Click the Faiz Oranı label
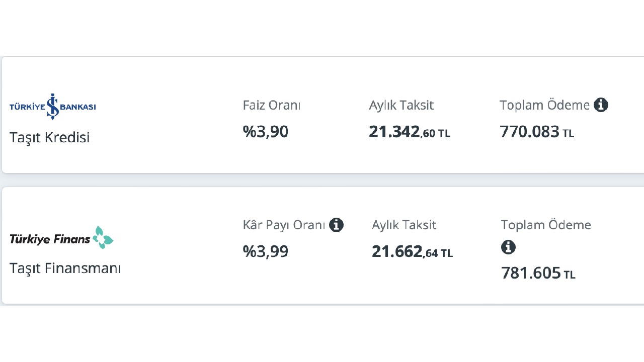This screenshot has width=644, height=362. 272,105
